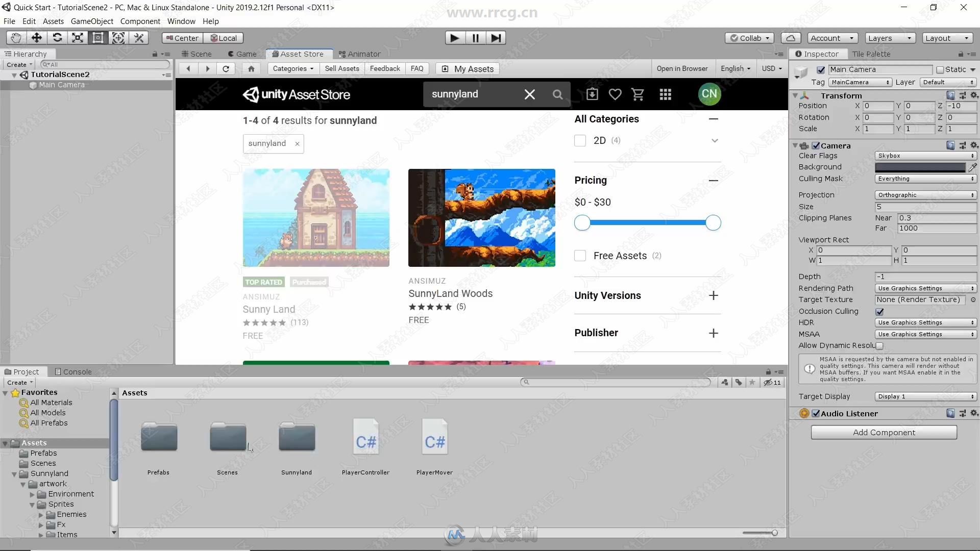
Task: Open the Clear Flags dropdown
Action: [925, 156]
